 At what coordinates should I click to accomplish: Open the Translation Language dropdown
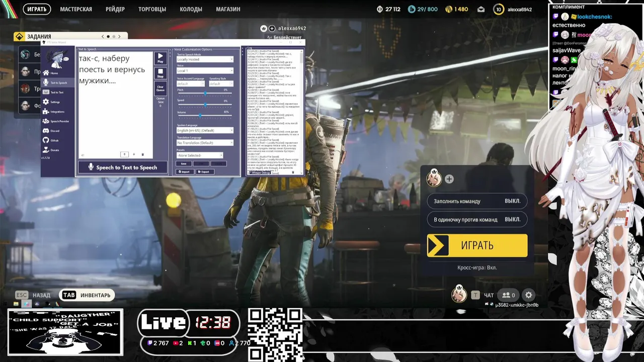205,143
